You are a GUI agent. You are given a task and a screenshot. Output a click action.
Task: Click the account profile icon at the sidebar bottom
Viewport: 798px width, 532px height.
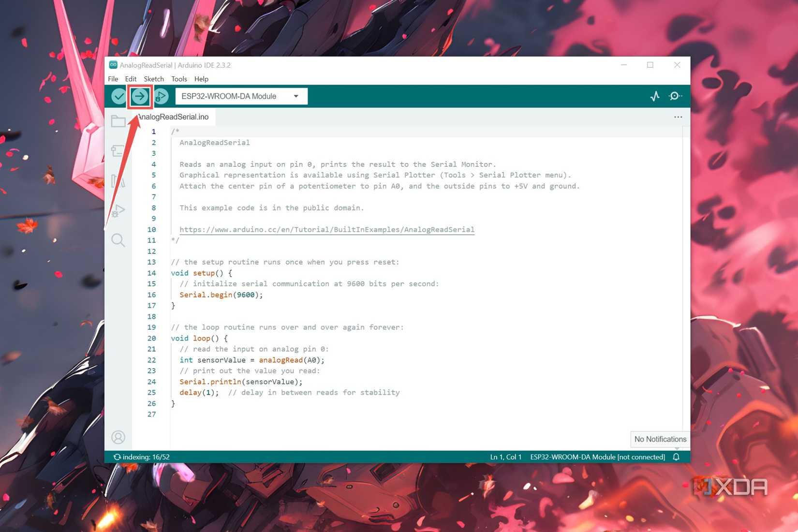coord(118,437)
